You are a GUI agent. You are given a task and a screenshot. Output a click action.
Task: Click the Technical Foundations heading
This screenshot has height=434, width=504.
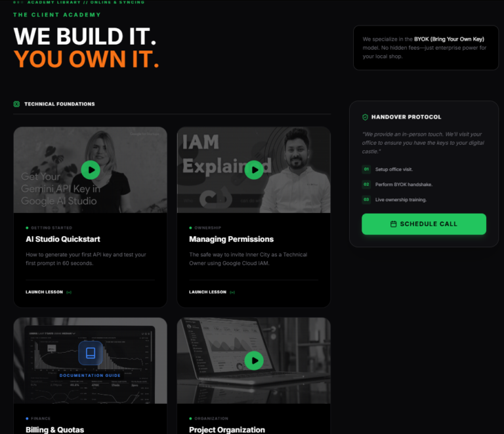click(60, 104)
